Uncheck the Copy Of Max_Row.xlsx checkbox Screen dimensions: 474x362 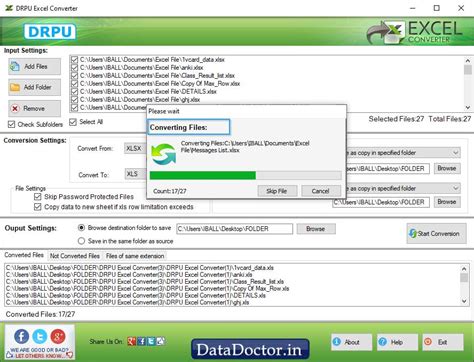coord(74,84)
